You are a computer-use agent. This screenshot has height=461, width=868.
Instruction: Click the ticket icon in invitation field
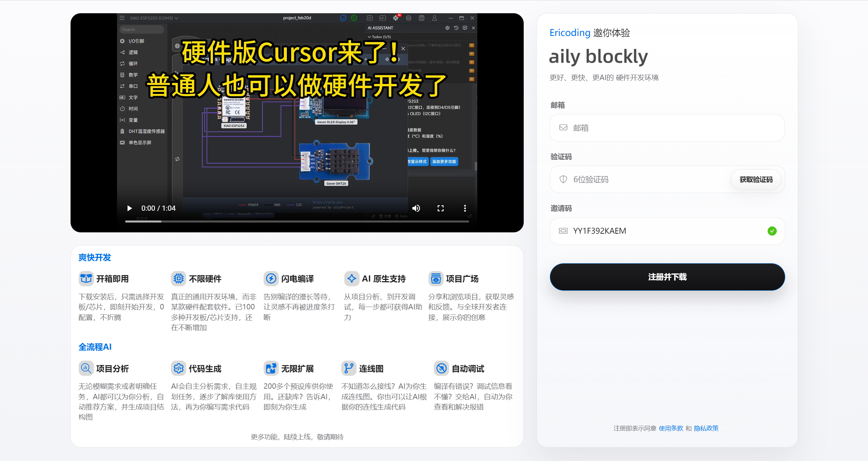coord(563,231)
